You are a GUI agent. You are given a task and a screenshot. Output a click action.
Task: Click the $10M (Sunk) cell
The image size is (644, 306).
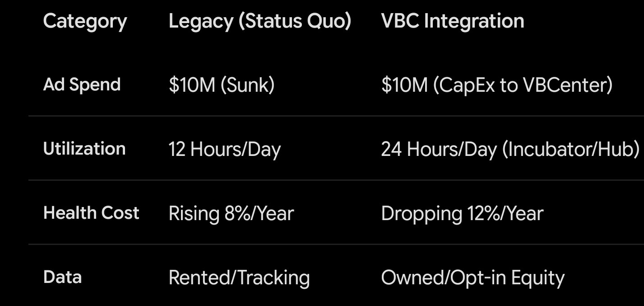(222, 85)
